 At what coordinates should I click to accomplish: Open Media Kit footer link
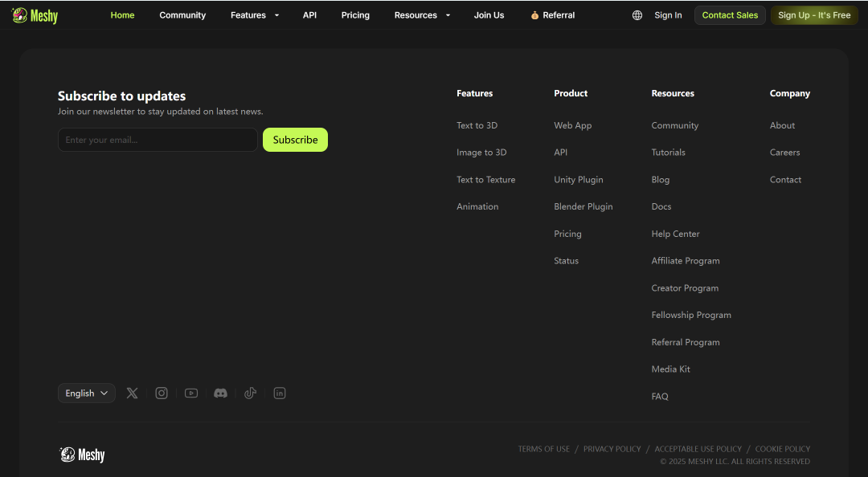pos(671,369)
